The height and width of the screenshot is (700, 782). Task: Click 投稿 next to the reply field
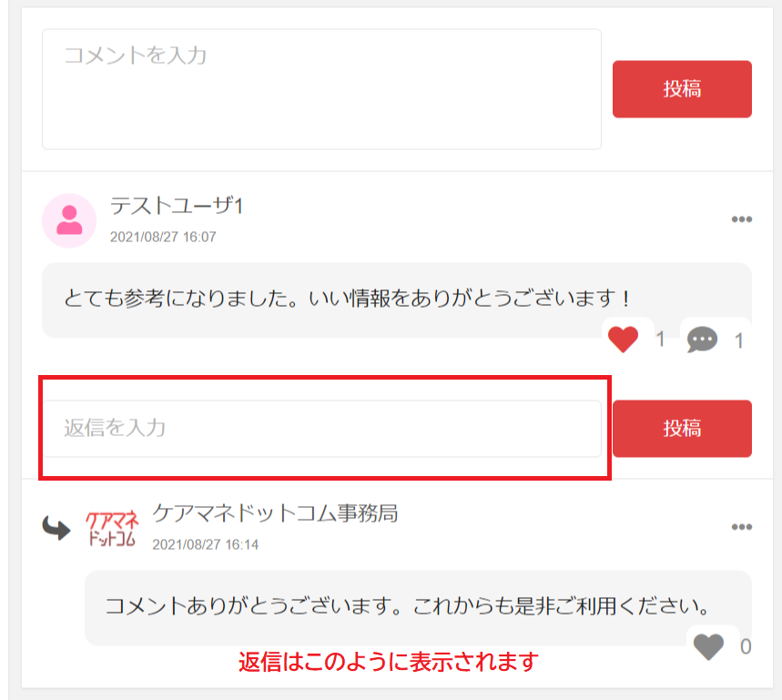coord(681,428)
